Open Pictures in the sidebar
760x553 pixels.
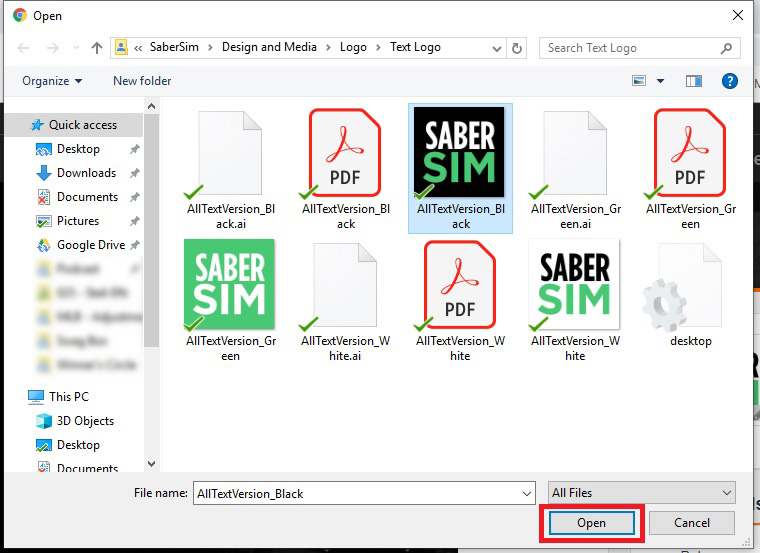pos(78,221)
